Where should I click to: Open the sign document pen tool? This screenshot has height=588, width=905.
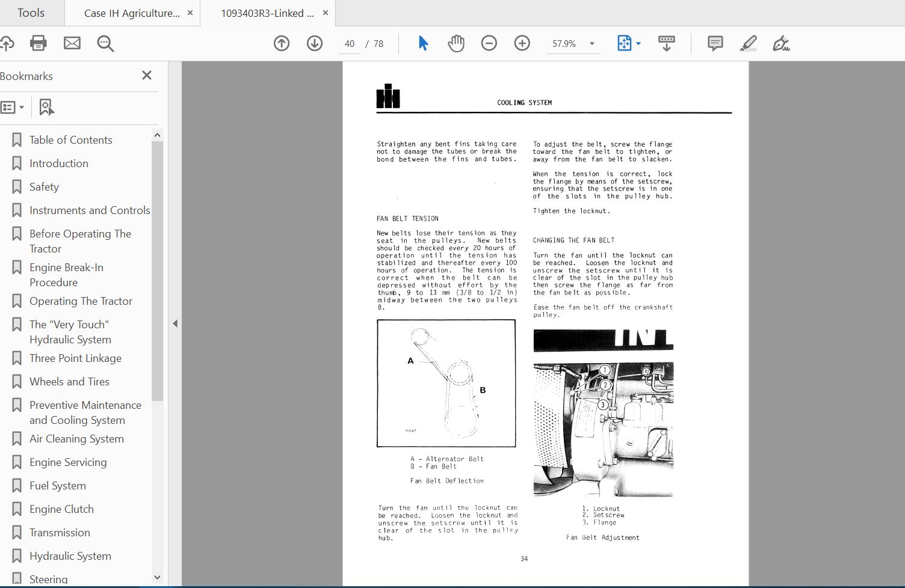coord(781,43)
